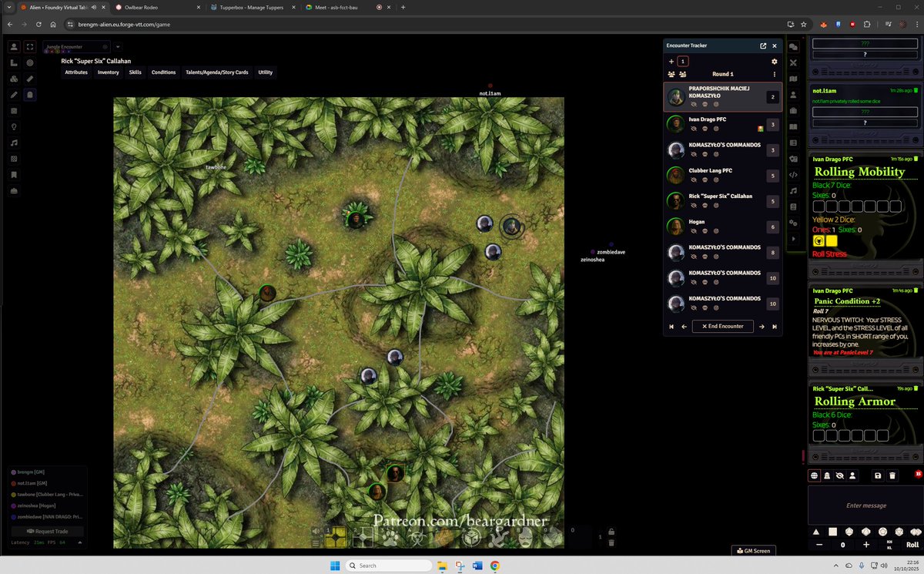Select the Journal Notes bookmark tool
Screen dimensions: 924x574
[14, 175]
